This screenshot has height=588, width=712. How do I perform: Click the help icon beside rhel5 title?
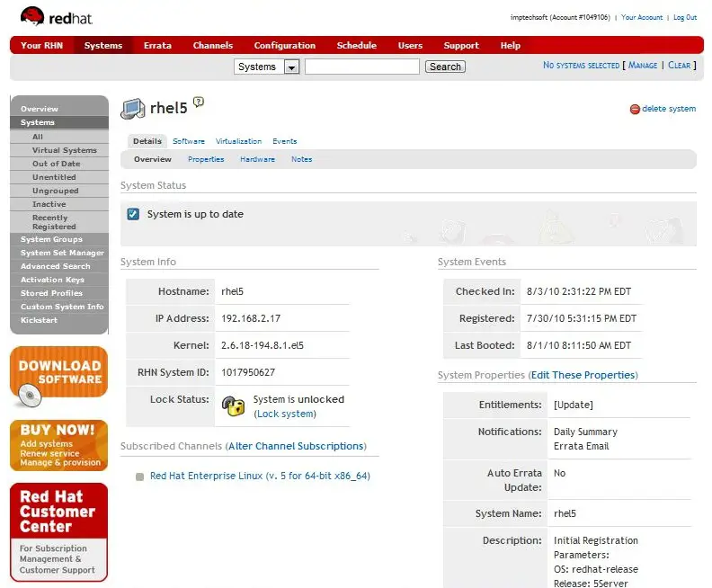[x=199, y=102]
